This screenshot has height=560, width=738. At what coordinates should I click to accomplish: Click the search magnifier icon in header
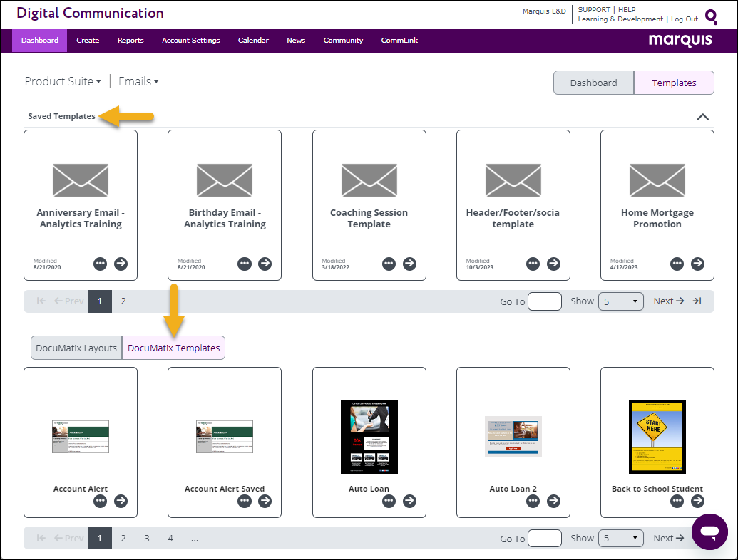tap(711, 16)
